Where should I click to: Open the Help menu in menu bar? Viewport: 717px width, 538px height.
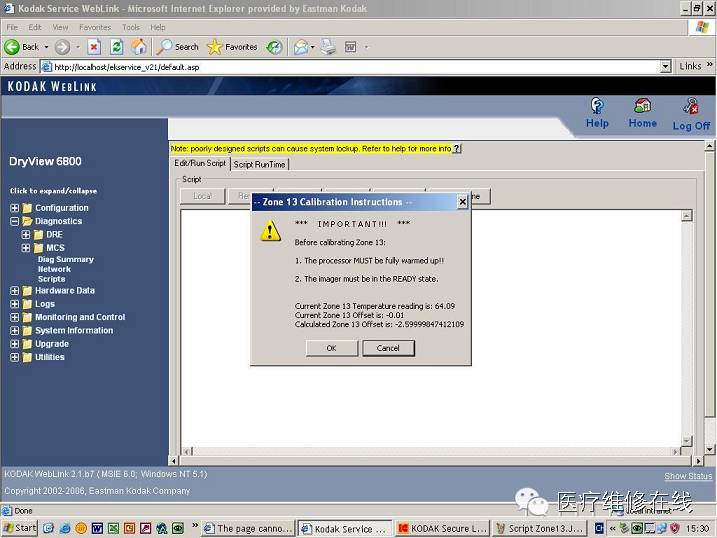coord(158,27)
